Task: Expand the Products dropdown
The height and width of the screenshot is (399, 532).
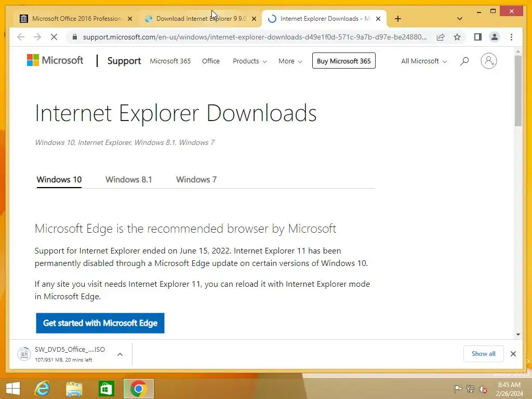Action: point(250,61)
